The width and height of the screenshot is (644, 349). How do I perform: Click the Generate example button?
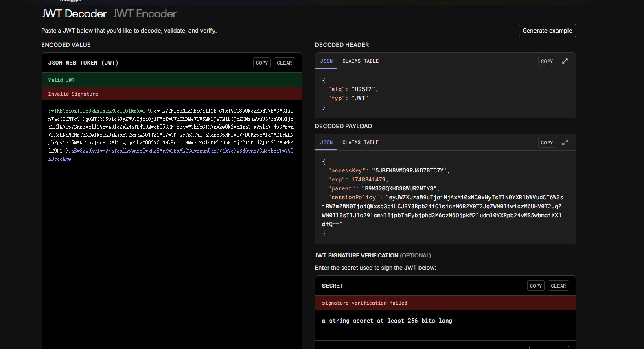[547, 31]
